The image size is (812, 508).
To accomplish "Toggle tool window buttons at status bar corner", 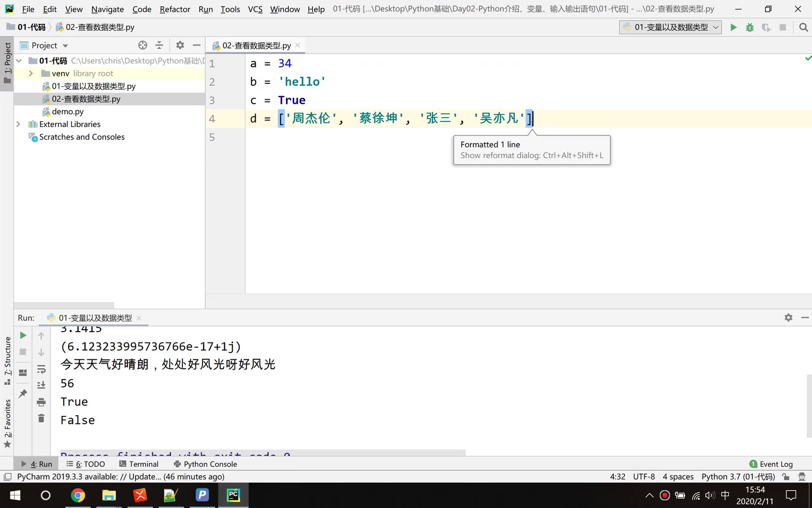I will pyautogui.click(x=8, y=477).
